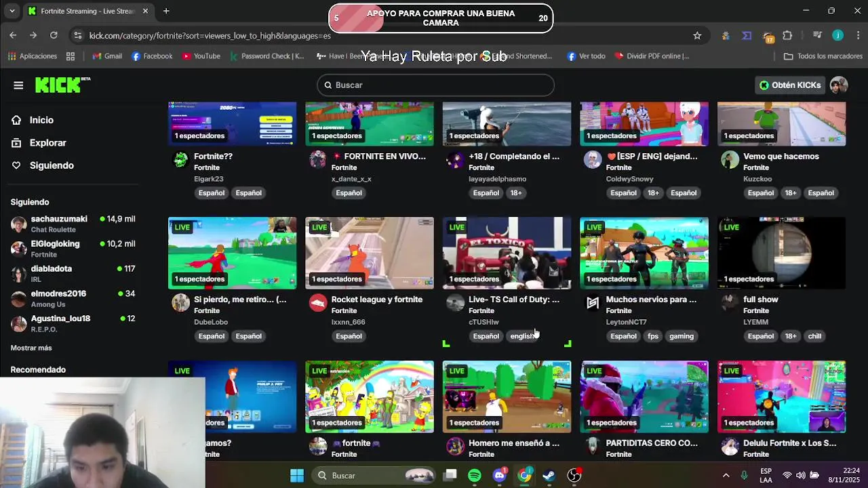Viewport: 868px width, 488px height.
Task: Open Discord from the taskbar
Action: point(500,475)
